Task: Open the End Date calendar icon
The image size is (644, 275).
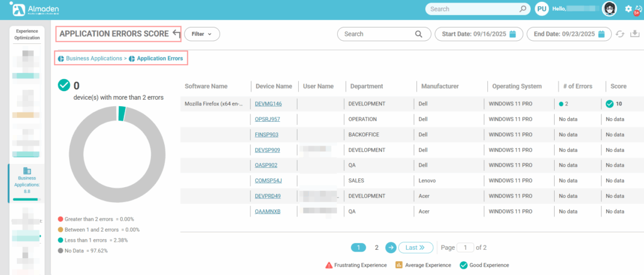Action: point(601,34)
